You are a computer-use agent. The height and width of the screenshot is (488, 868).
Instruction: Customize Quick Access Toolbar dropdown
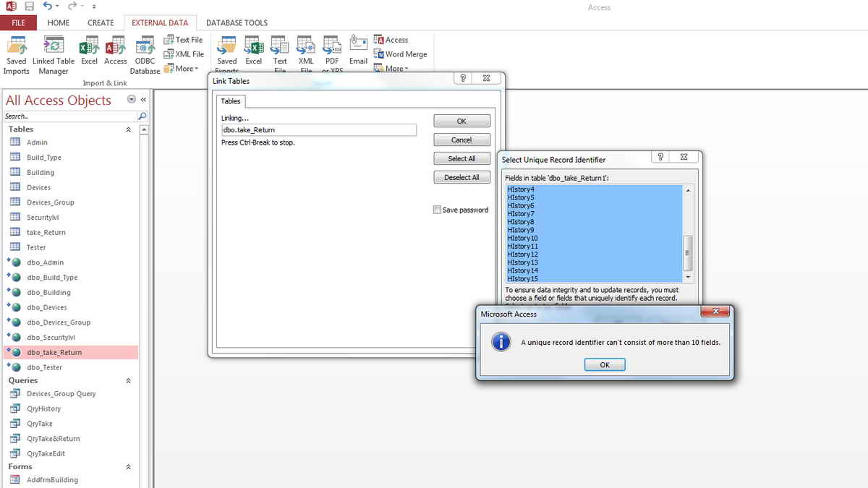[x=94, y=7]
